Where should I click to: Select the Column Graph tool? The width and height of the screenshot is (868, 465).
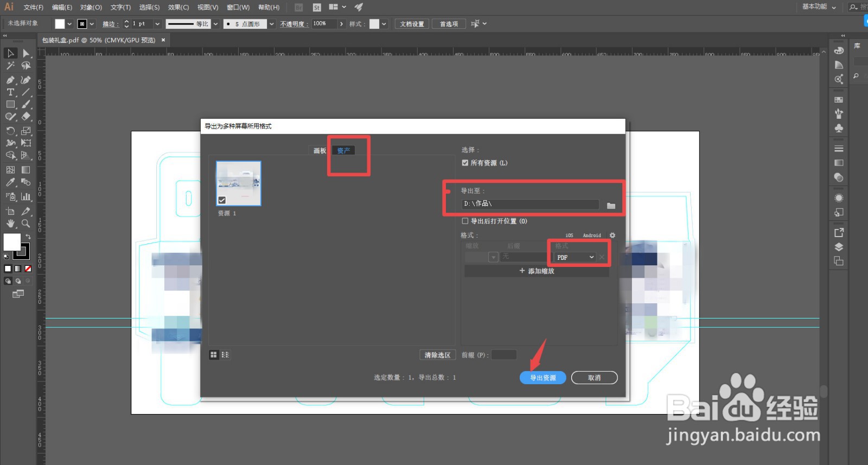pyautogui.click(x=26, y=196)
